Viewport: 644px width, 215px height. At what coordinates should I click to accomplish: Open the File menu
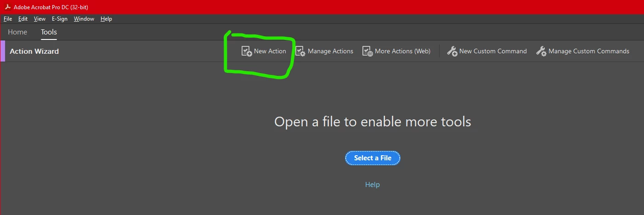(8, 19)
